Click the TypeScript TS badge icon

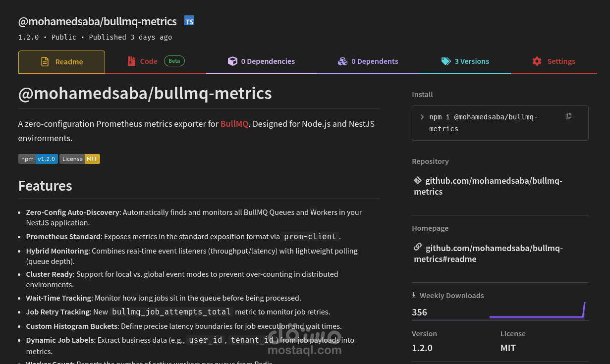tap(189, 21)
